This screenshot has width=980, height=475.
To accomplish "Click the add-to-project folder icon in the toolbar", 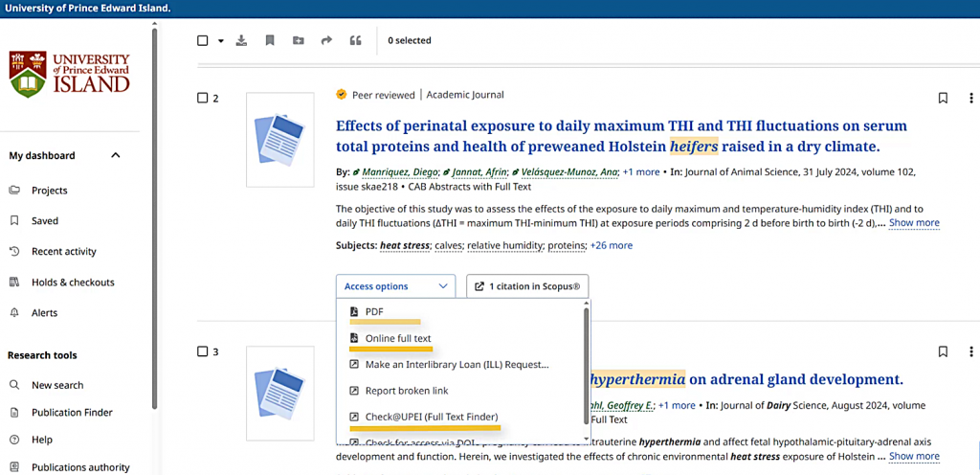I will [x=299, y=40].
